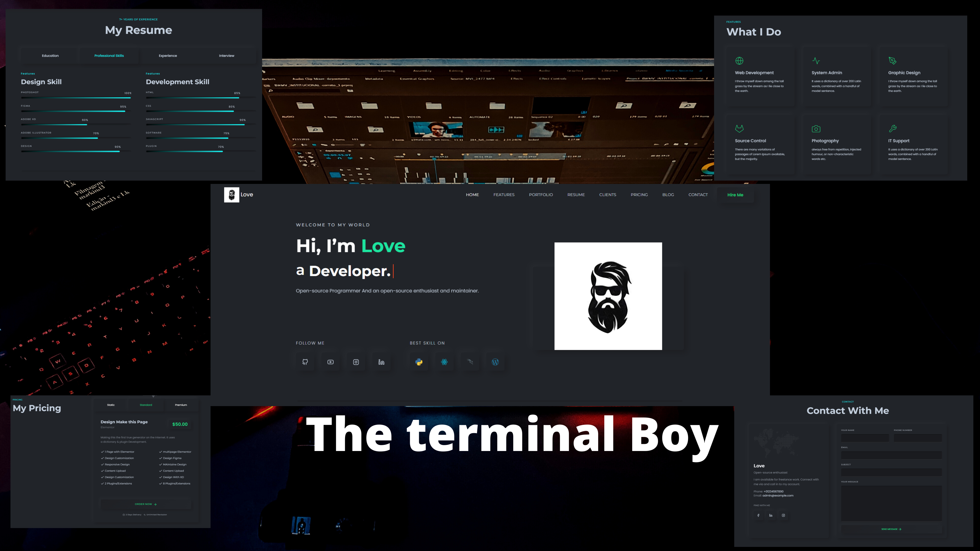Click the web development icon in What I Do
The image size is (980, 551).
(739, 60)
